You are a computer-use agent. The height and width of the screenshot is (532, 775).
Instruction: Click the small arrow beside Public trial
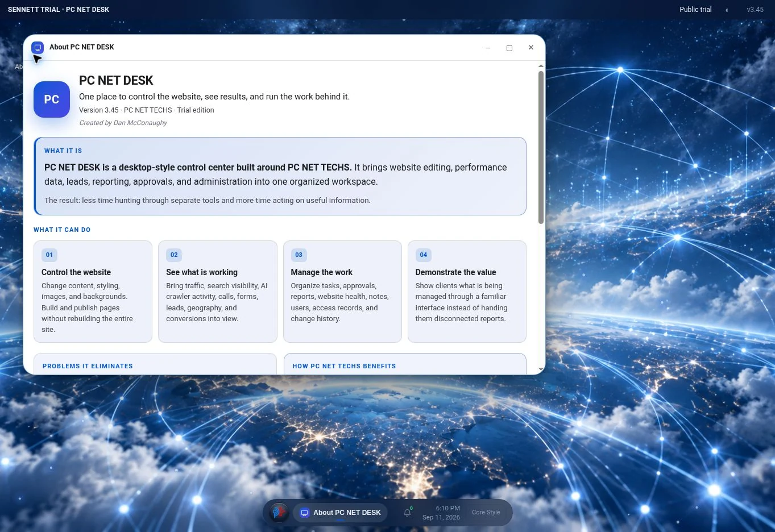[727, 10]
